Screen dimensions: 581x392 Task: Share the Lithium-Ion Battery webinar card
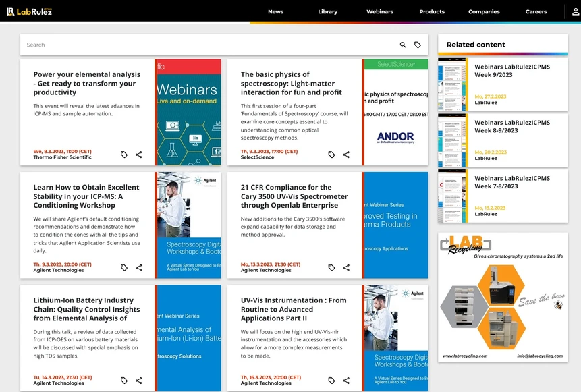(x=138, y=381)
